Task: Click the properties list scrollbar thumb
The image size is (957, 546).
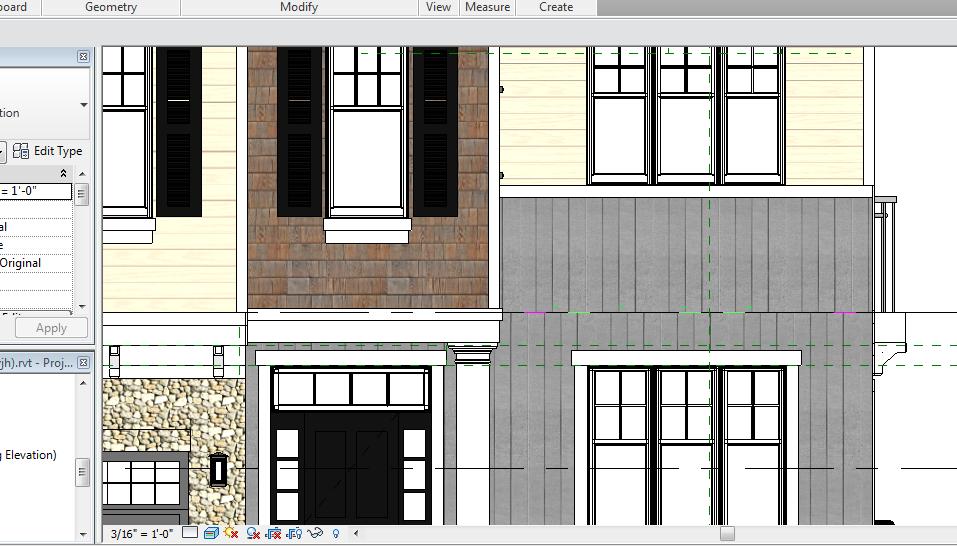Action: point(82,195)
